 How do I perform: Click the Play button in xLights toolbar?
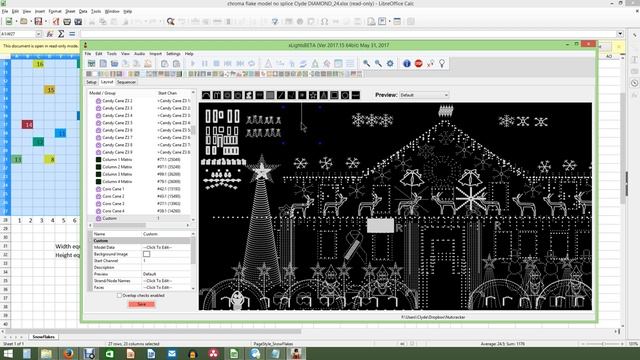193,64
